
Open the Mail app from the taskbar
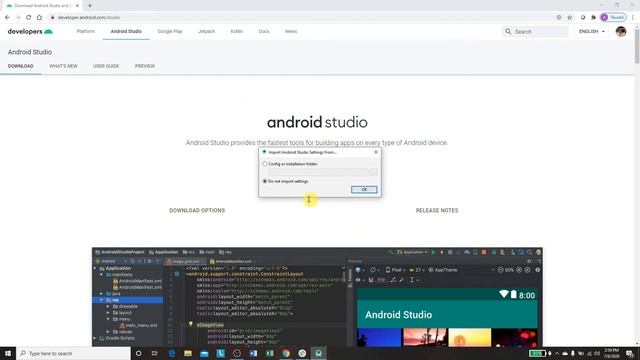coord(204,353)
